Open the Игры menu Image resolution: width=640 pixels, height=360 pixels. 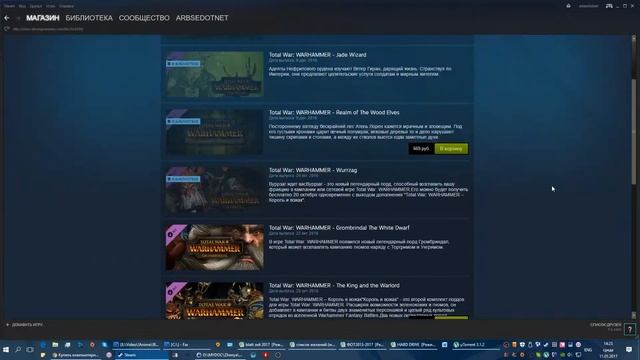[x=51, y=6]
